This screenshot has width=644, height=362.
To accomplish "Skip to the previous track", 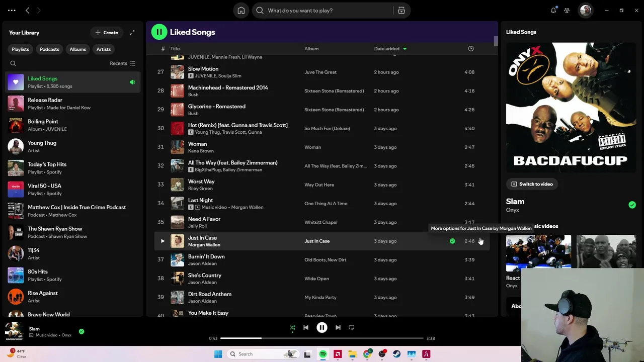I will [x=306, y=328].
